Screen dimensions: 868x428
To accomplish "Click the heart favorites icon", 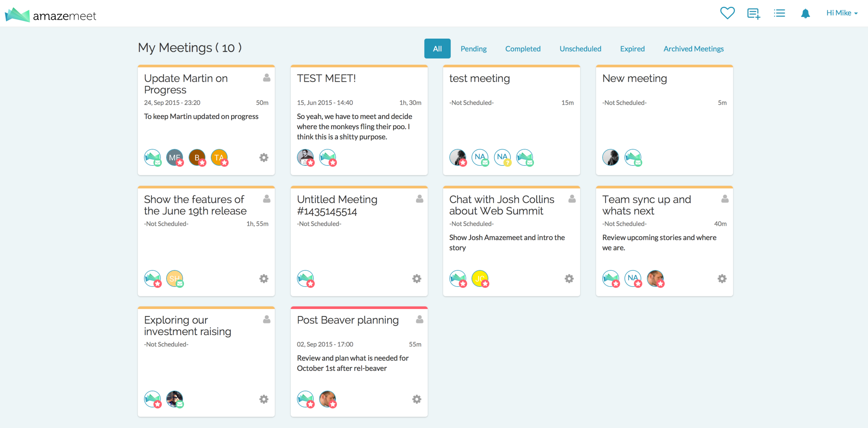I will [x=727, y=14].
